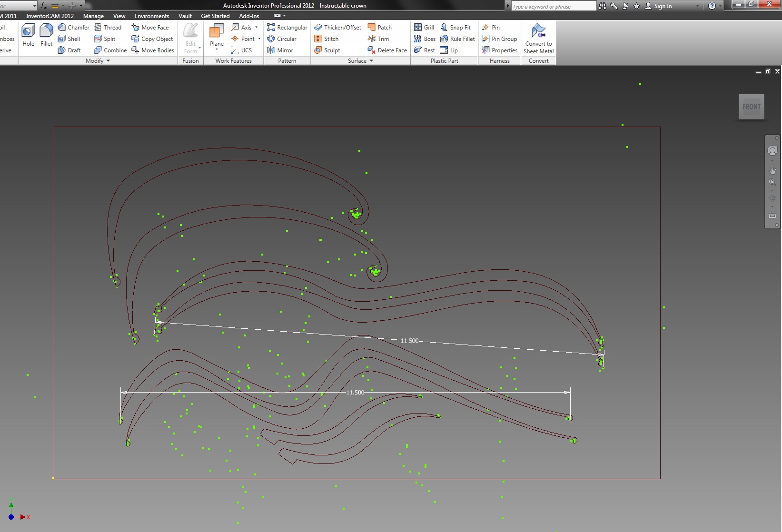Switch to the Manage tab
Viewport: 782px width, 532px height.
pyautogui.click(x=93, y=16)
